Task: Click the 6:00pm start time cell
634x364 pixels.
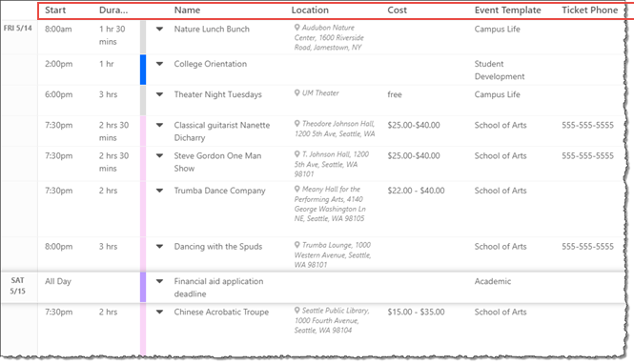Action: pos(58,94)
